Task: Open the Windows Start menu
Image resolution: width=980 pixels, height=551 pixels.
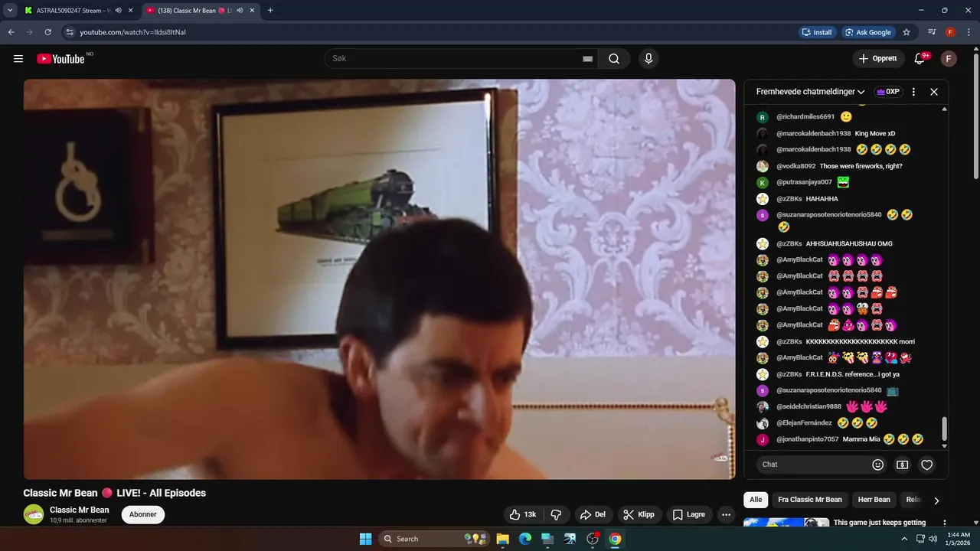Action: (x=365, y=539)
